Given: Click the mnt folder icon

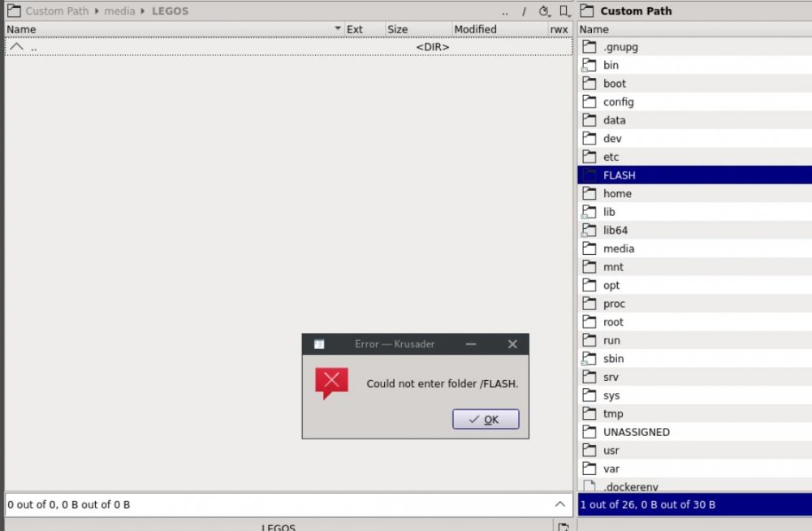Looking at the screenshot, I should point(589,267).
